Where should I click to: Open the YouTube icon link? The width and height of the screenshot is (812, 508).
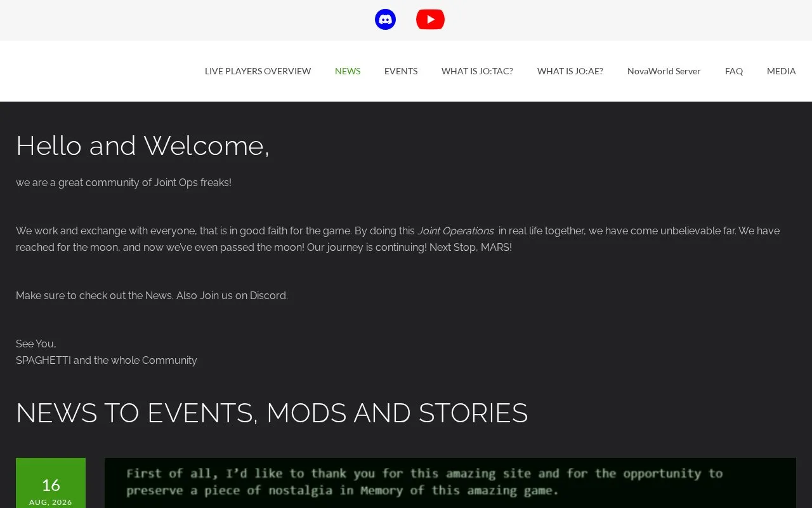[x=430, y=20]
